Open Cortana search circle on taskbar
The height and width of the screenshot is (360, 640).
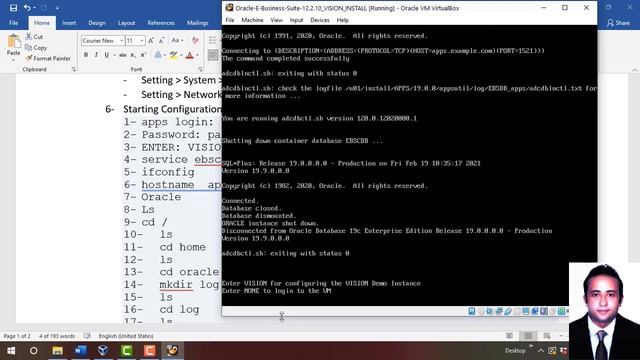(34, 351)
